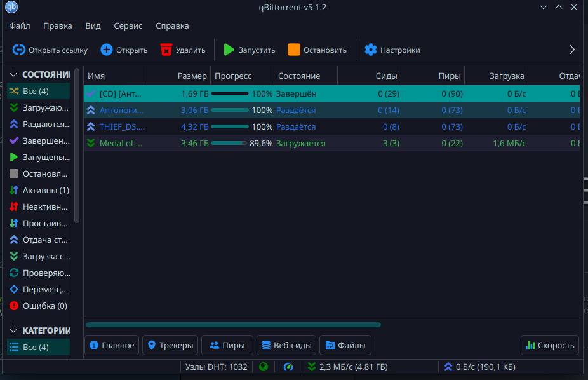Show the 'Скорость' speed graph

click(x=550, y=345)
